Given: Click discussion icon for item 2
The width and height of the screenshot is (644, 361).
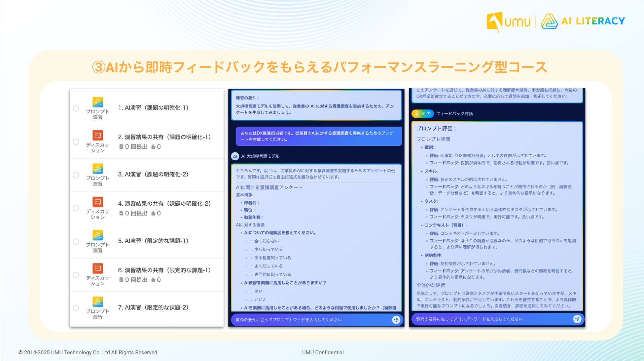Looking at the screenshot, I should coord(97,135).
